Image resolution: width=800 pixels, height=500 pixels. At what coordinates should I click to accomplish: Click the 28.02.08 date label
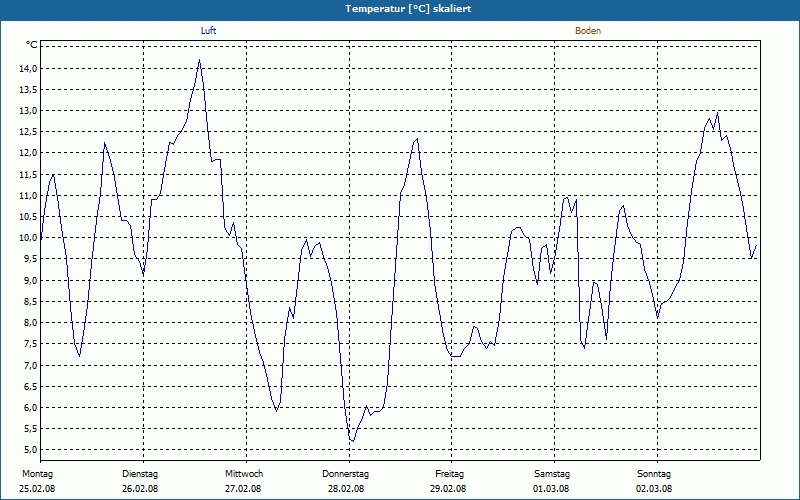coord(346,489)
